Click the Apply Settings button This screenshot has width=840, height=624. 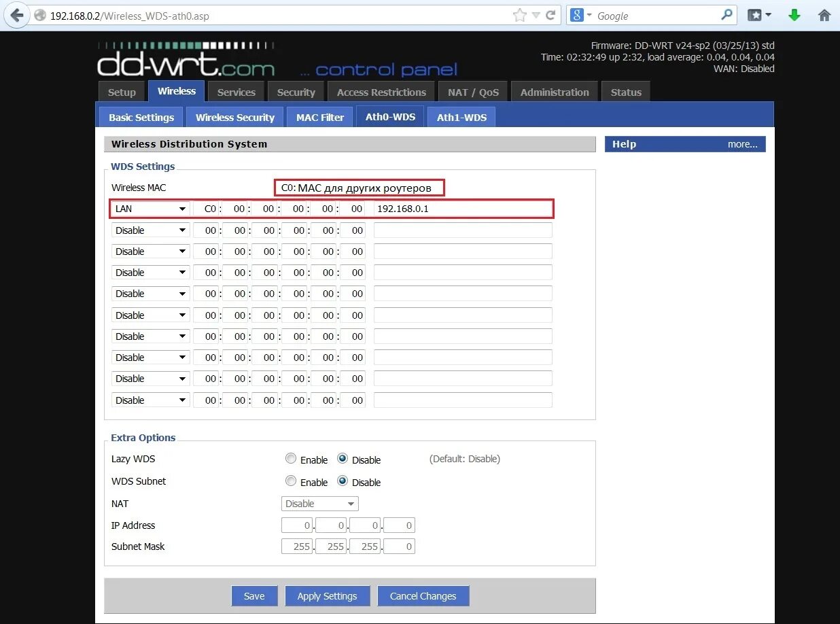coord(327,596)
